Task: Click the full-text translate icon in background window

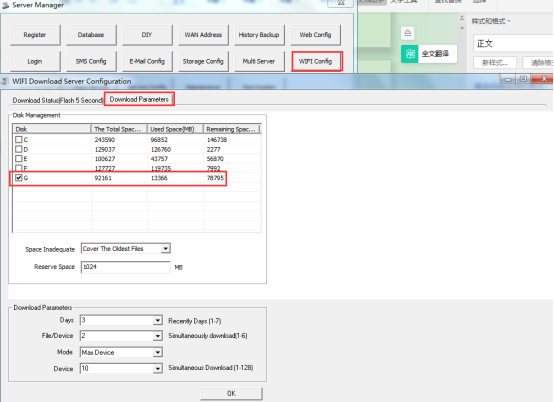Action: click(410, 54)
